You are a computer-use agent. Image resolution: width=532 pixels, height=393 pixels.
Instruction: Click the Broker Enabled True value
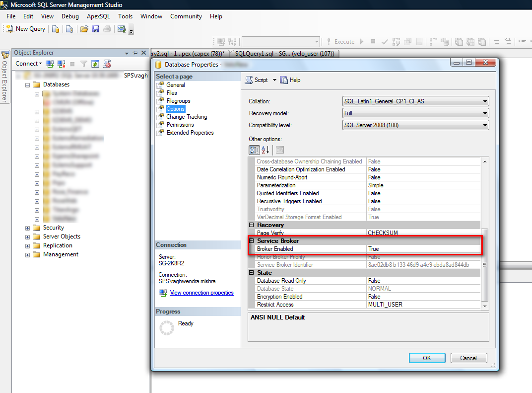pos(423,249)
